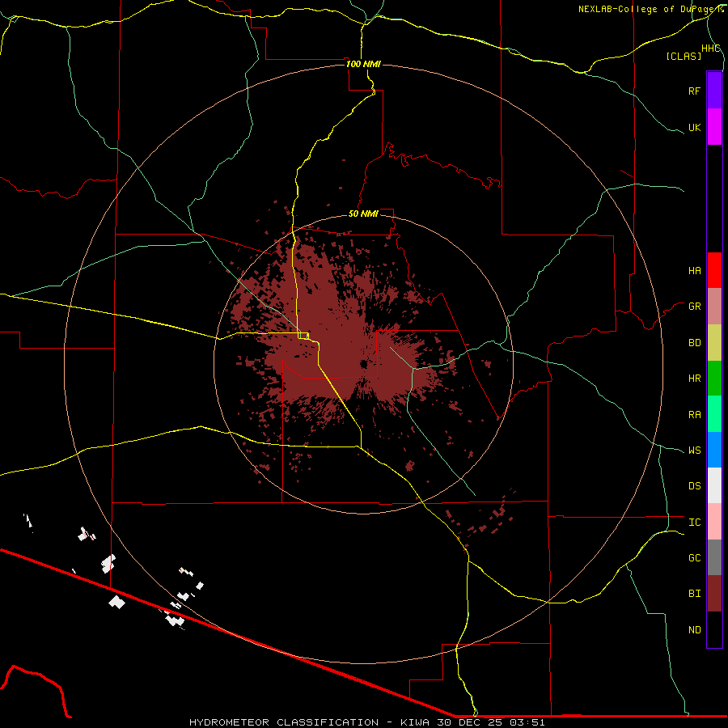Click the 50 NMI range ring label

pos(363,214)
